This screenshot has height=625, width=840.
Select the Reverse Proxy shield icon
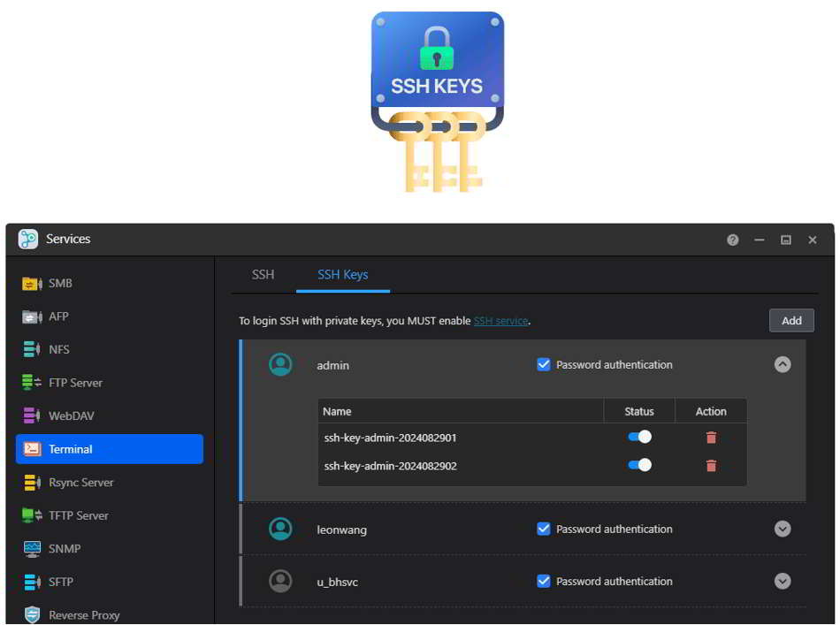pos(32,614)
